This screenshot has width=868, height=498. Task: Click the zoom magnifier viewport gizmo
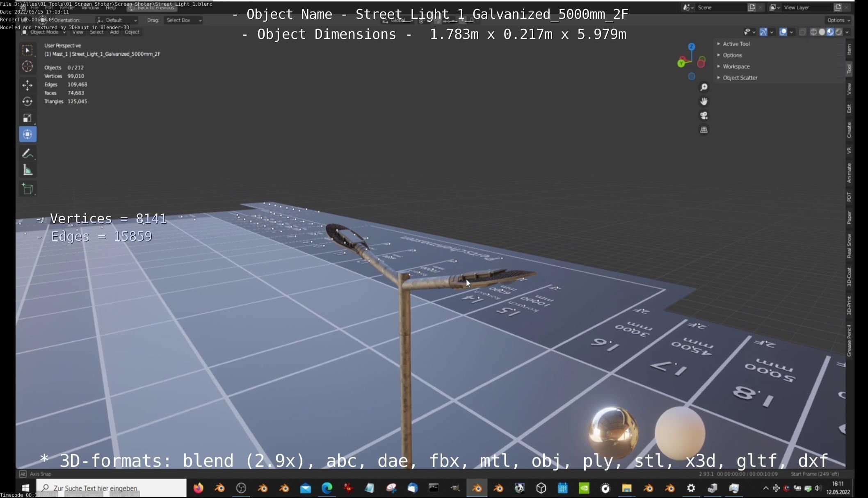tap(704, 87)
